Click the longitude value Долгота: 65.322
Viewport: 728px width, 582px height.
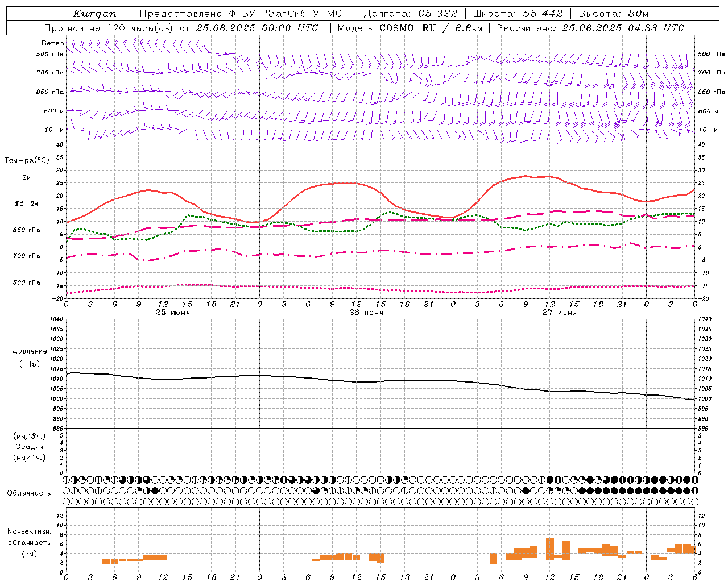pos(410,14)
